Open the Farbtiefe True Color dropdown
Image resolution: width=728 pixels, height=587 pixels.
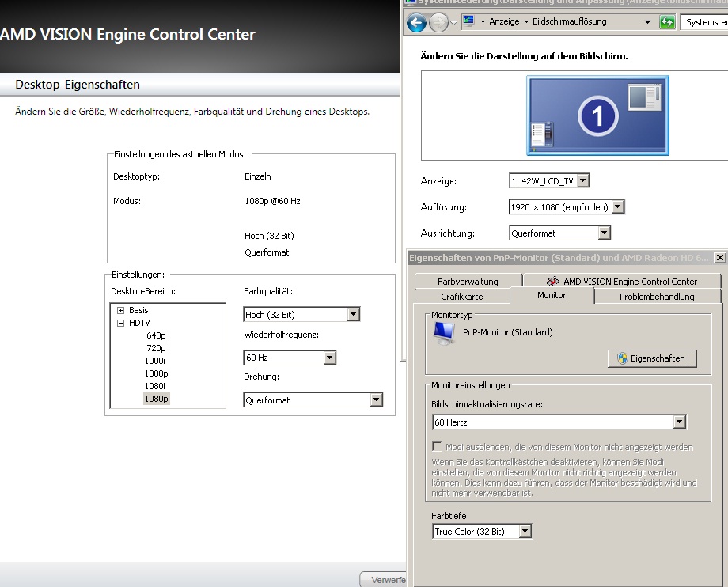pos(482,531)
